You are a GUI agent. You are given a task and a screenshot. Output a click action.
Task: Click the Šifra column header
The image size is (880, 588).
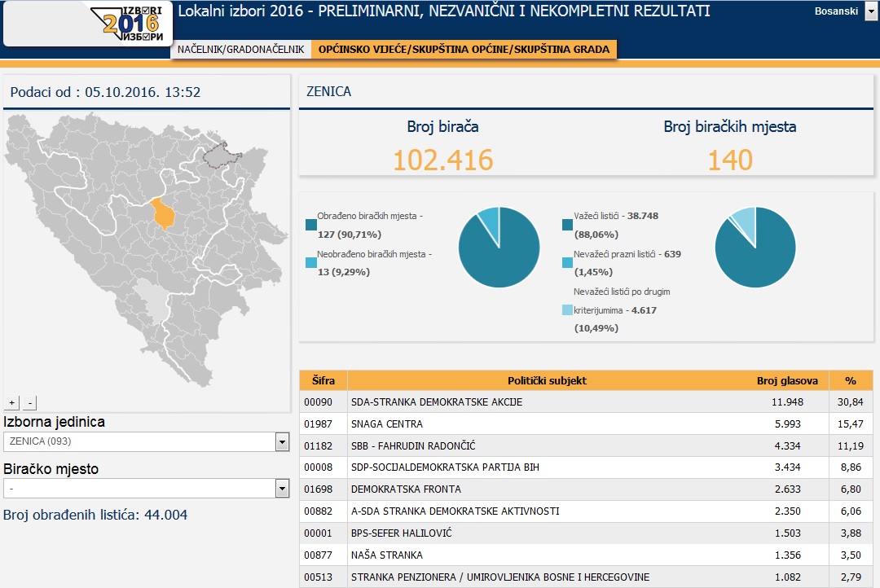323,380
